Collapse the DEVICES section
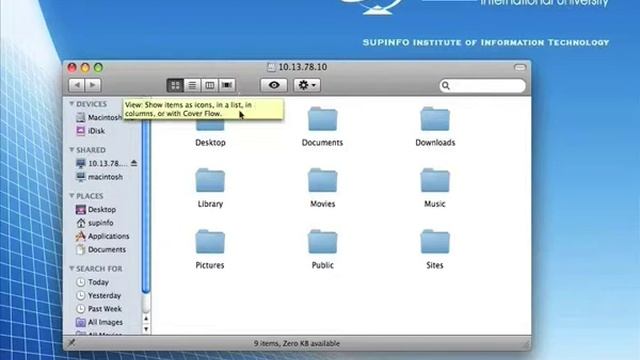Image resolution: width=640 pixels, height=360 pixels. (71, 104)
